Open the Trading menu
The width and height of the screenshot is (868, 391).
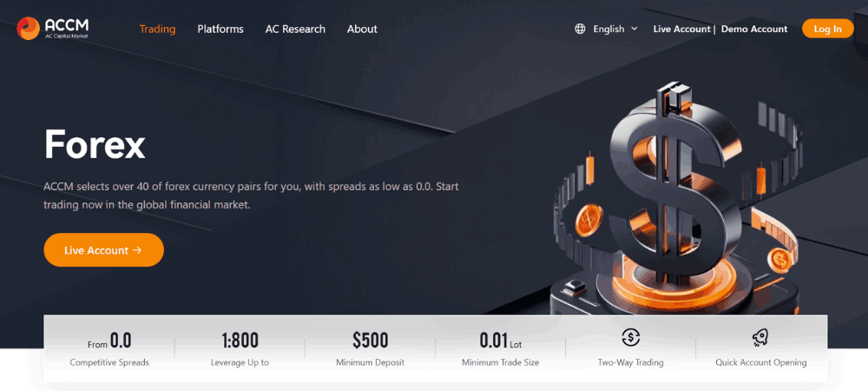[157, 29]
